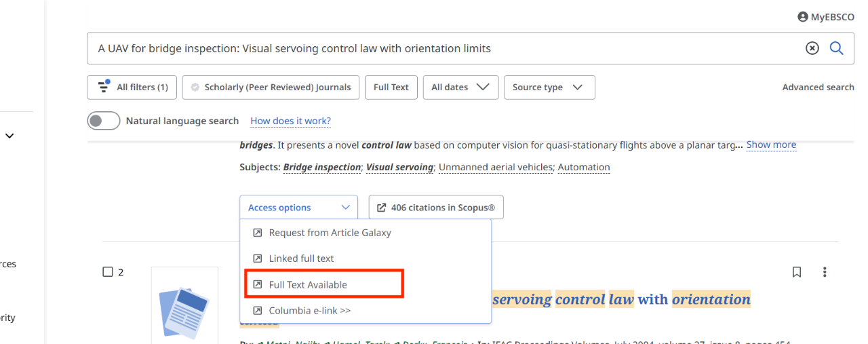This screenshot has height=344, width=868.
Task: Expand the All dates dropdown
Action: pyautogui.click(x=460, y=87)
